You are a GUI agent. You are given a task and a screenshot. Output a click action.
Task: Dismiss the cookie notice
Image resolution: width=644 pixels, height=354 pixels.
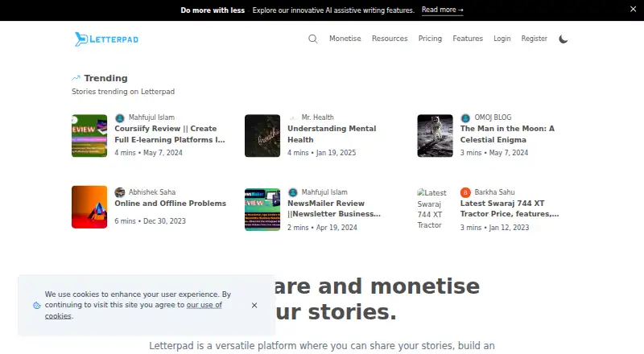(x=254, y=305)
